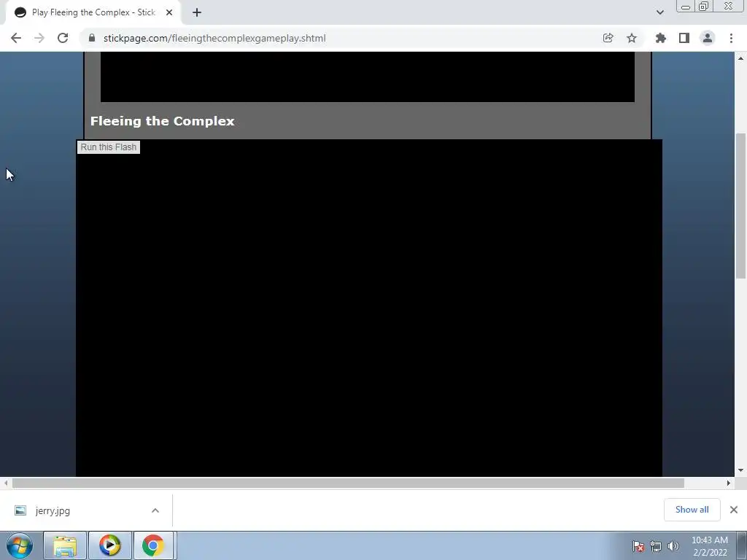Image resolution: width=747 pixels, height=560 pixels.
Task: Click the Chrome taskbar icon
Action: [153, 545]
